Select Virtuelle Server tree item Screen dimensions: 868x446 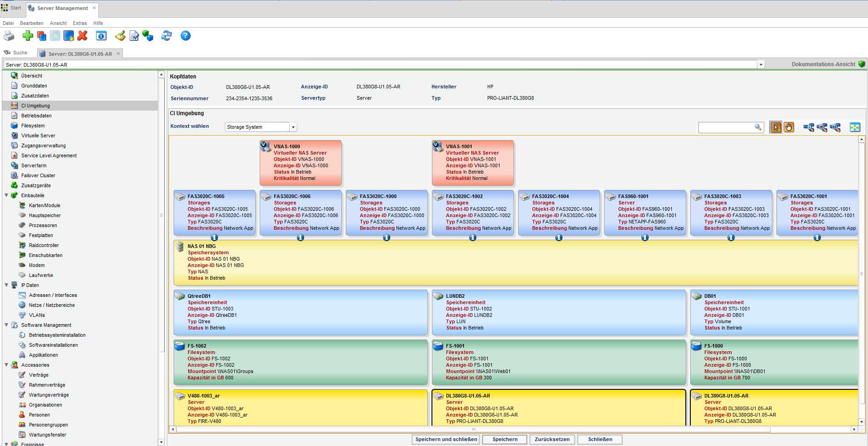(38, 136)
